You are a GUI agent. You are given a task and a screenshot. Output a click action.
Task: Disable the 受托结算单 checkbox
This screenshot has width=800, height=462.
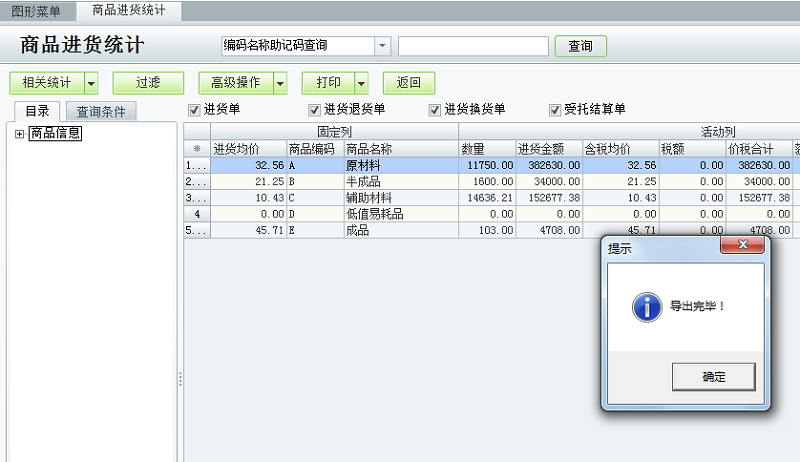click(x=555, y=110)
